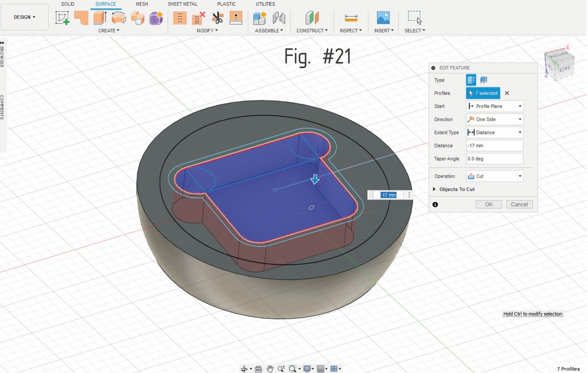Click the Joint icon in Assemble

click(279, 18)
